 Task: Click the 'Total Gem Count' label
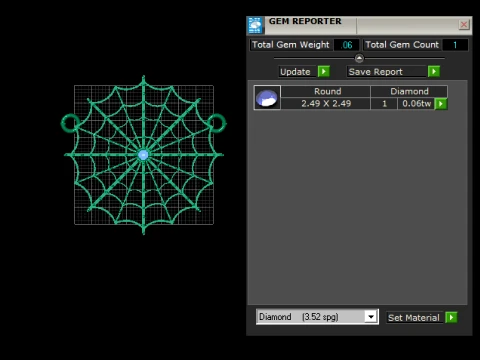(x=402, y=45)
